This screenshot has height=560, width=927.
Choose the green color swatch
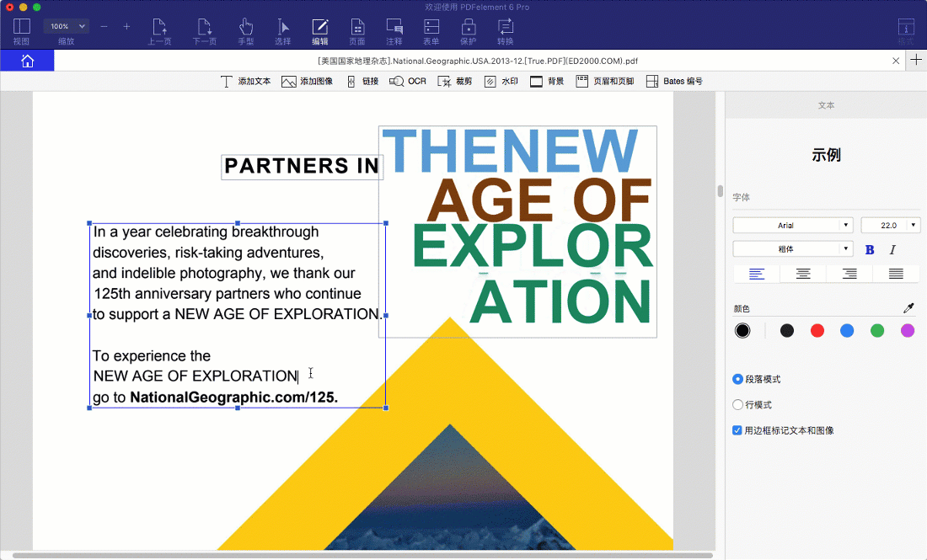[x=877, y=330]
